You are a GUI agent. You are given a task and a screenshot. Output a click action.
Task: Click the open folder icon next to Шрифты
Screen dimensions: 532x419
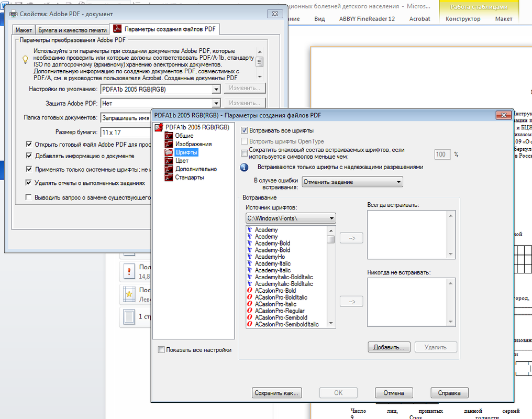coord(169,152)
